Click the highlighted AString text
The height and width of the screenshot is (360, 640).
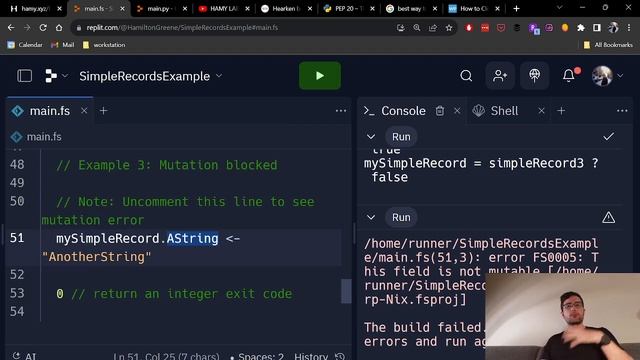pyautogui.click(x=192, y=238)
